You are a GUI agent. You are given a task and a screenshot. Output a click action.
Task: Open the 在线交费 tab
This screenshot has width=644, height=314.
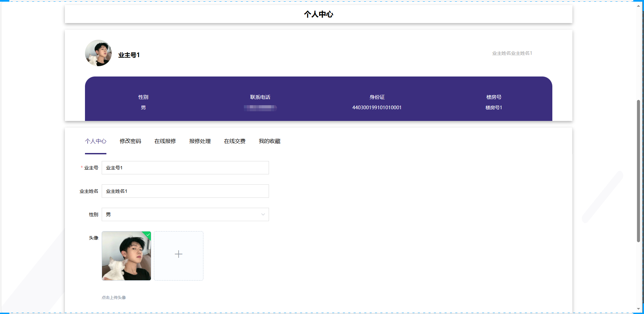click(x=235, y=141)
